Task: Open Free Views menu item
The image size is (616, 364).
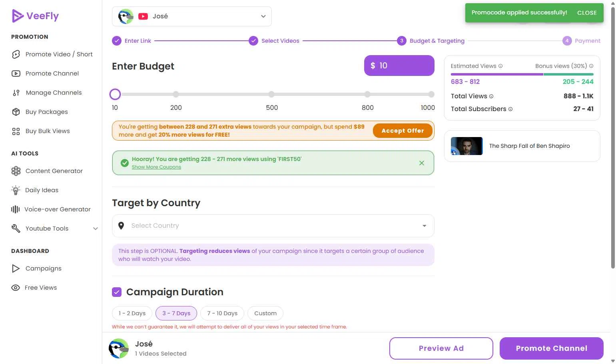Action: pos(41,288)
